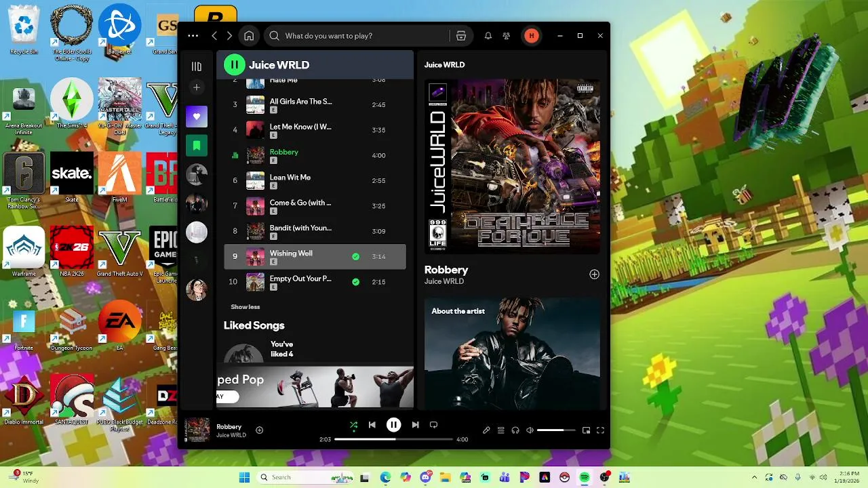Show hidden system tray icons

[x=754, y=477]
